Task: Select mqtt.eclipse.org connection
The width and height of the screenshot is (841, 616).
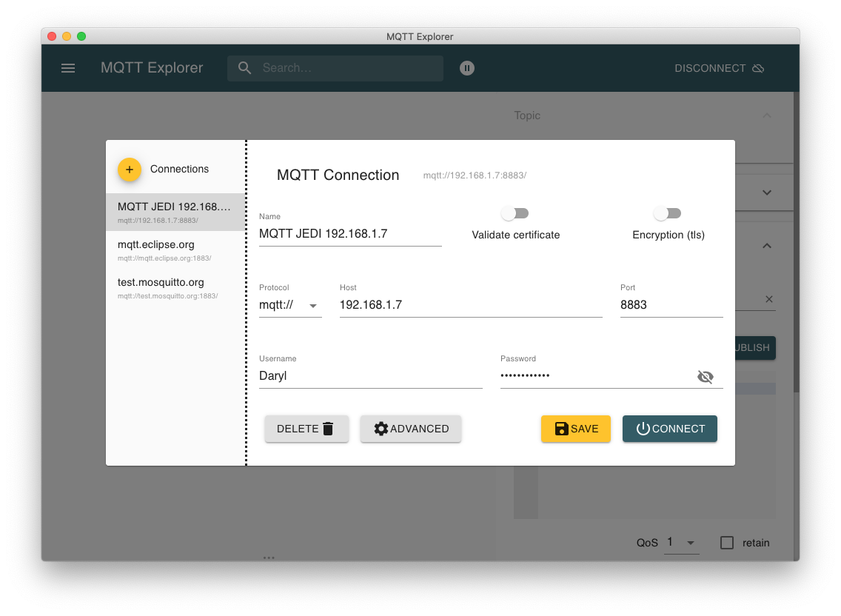Action: point(175,250)
